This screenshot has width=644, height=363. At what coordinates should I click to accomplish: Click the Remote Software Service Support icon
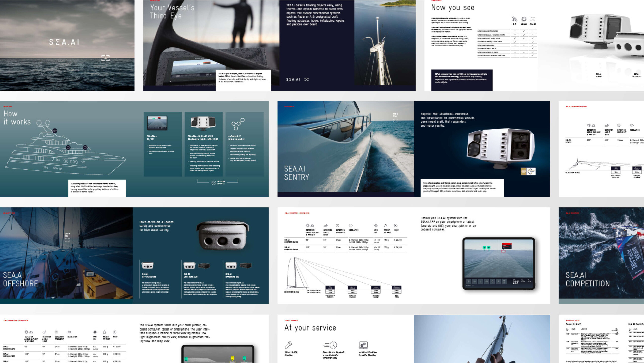point(363,345)
